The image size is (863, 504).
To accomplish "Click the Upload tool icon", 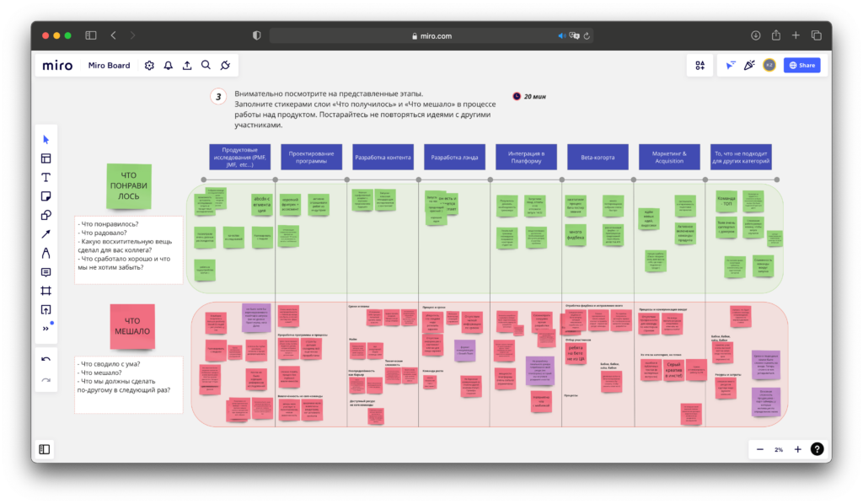I will (x=46, y=310).
